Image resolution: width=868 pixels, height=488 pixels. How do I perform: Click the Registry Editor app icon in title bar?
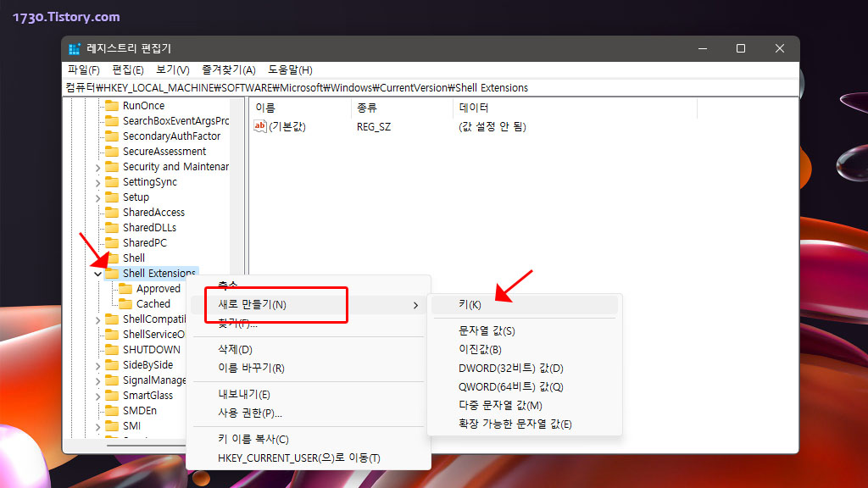click(x=75, y=48)
